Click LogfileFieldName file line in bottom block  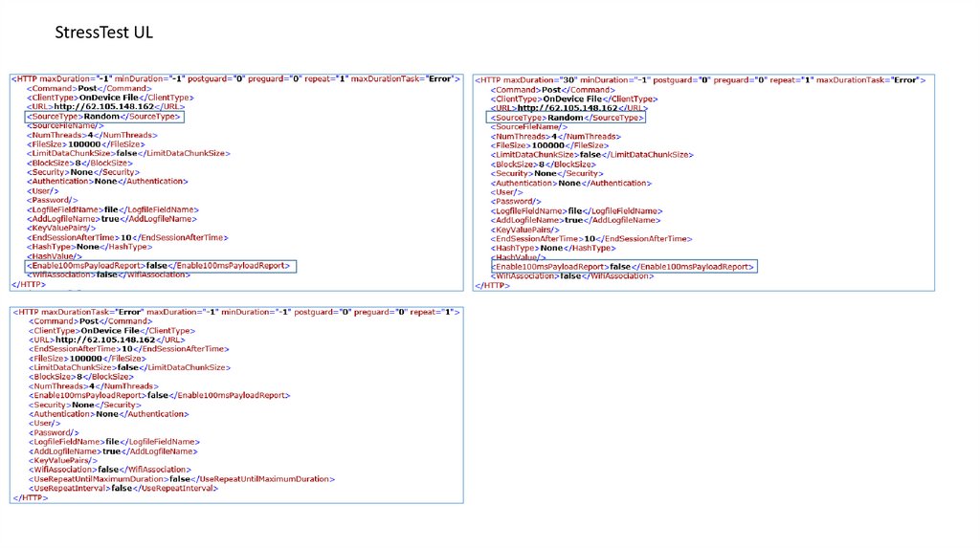pyautogui.click(x=115, y=442)
